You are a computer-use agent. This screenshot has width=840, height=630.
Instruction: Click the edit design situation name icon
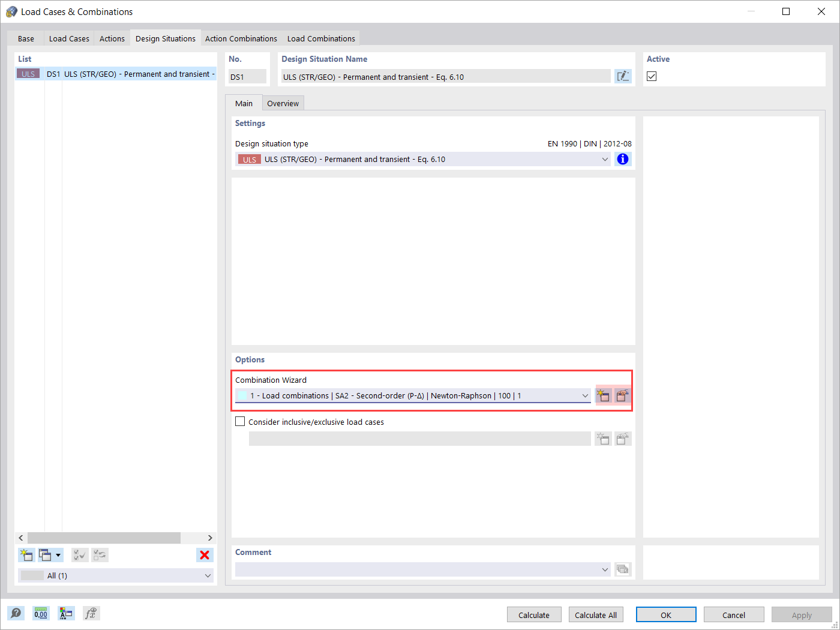click(x=623, y=76)
